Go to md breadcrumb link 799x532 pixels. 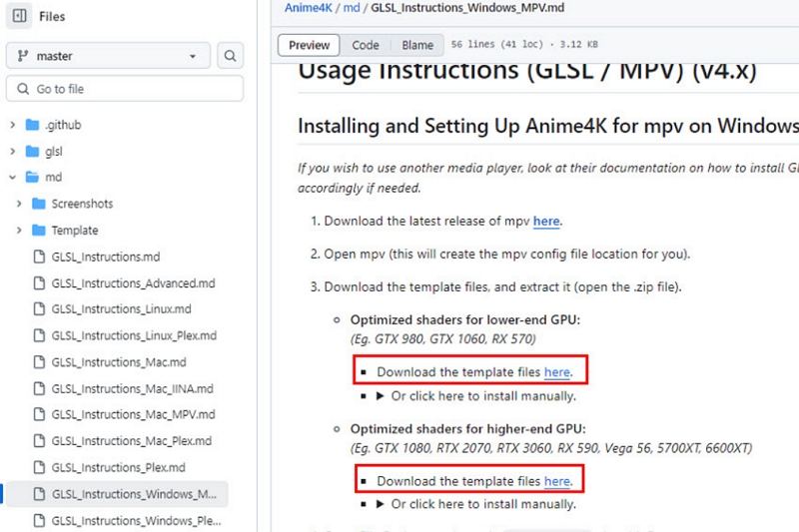352,8
